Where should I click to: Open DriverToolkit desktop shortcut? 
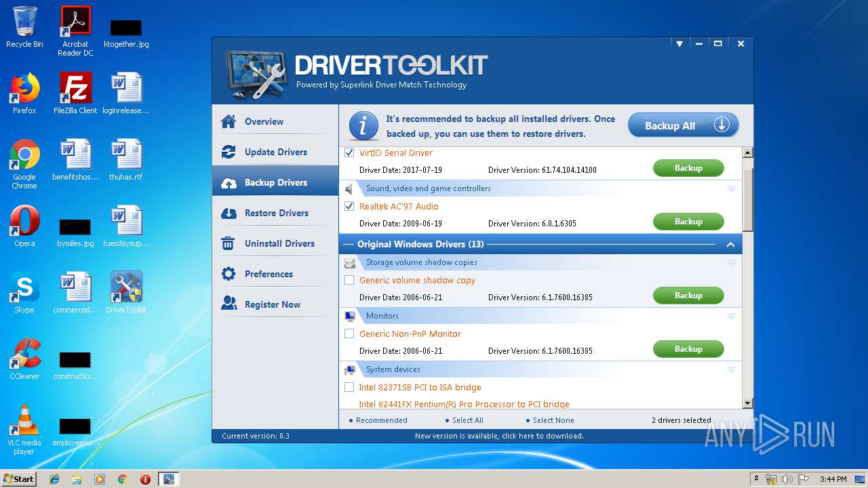click(126, 293)
